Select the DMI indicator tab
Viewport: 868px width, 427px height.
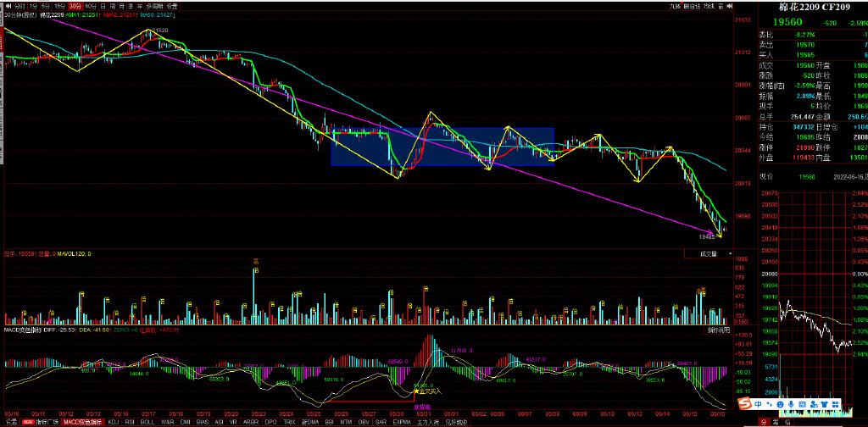tap(185, 422)
